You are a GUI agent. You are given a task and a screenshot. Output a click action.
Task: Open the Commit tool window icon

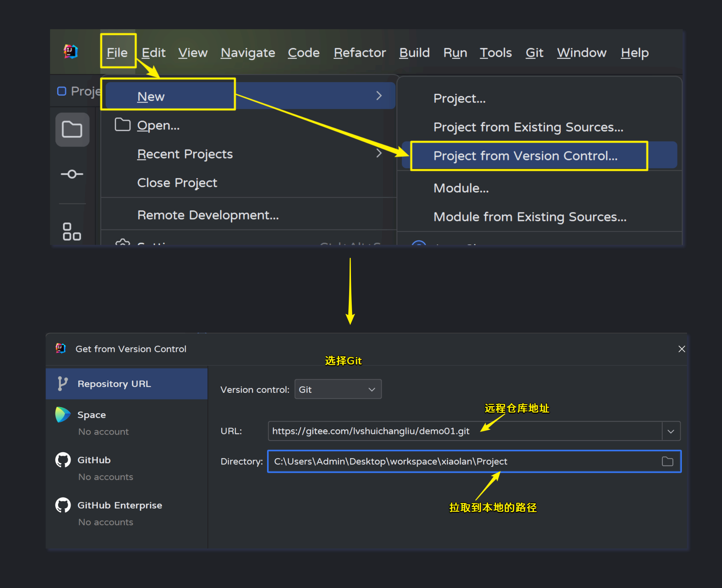72,174
